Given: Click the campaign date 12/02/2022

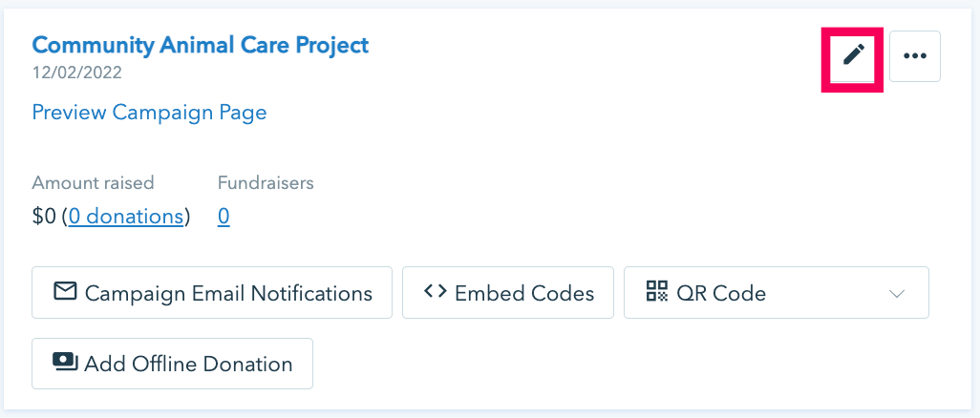Looking at the screenshot, I should pos(76,73).
